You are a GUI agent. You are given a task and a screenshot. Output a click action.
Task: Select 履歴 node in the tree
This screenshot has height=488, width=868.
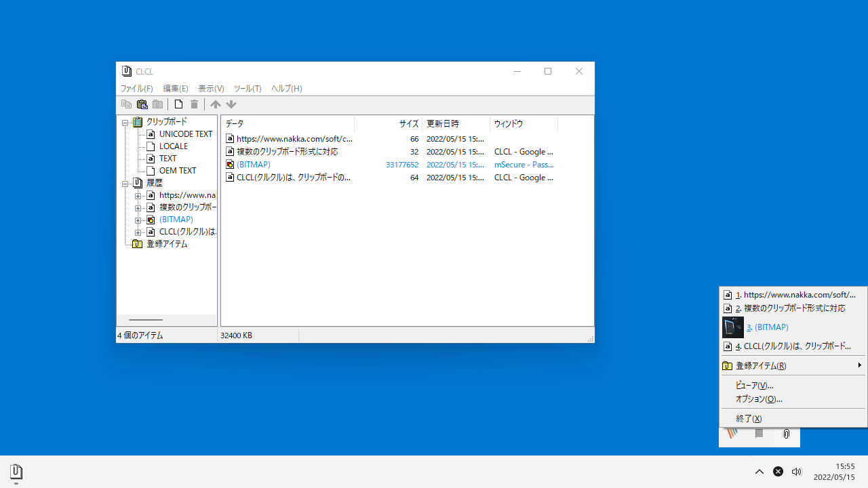point(155,183)
